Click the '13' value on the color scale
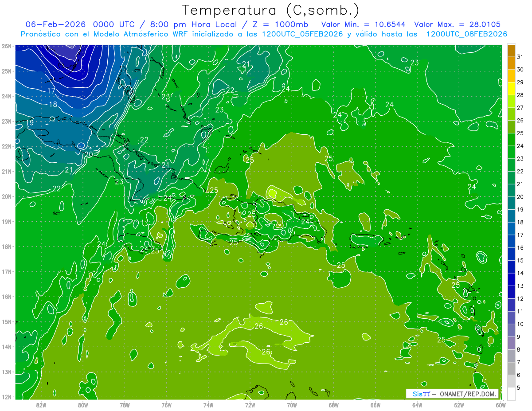This screenshot has width=532, height=411. 520,286
